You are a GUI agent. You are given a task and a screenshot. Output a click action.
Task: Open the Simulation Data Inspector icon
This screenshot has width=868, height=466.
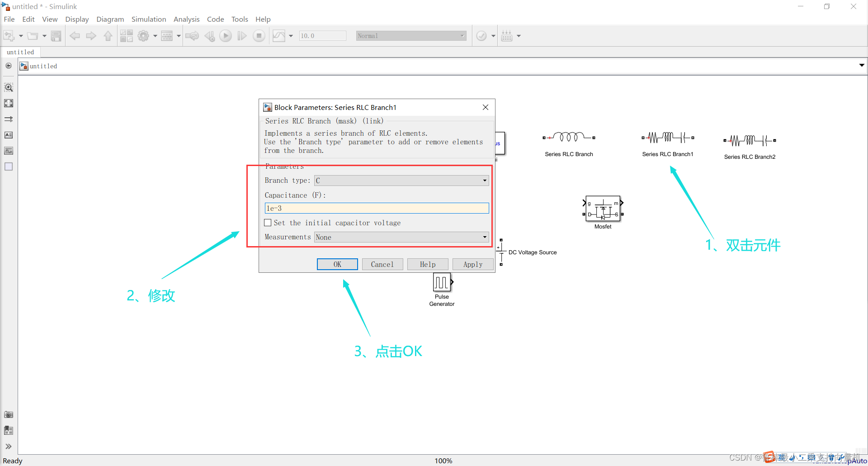click(x=279, y=36)
